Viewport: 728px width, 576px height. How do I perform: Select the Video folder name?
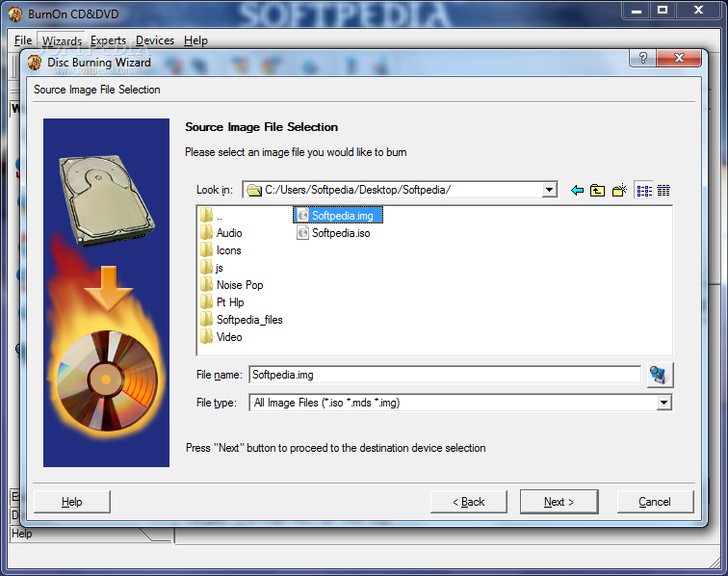[x=229, y=337]
